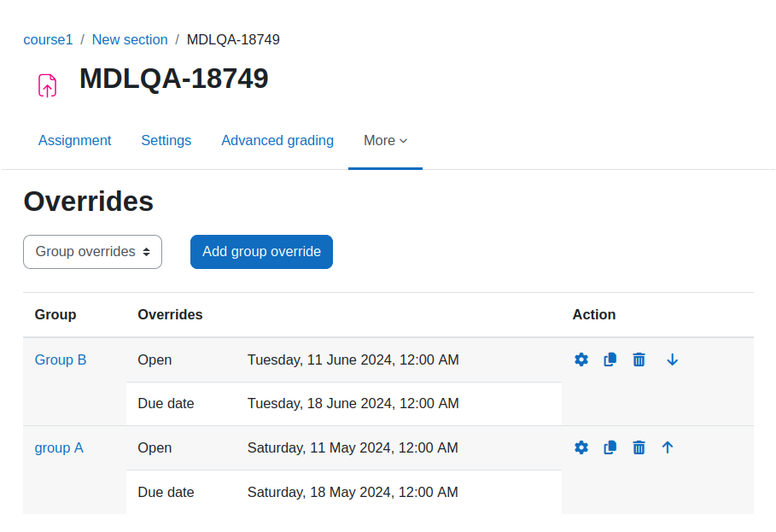The image size is (776, 532).
Task: Switch to the Assignment tab
Action: click(75, 141)
